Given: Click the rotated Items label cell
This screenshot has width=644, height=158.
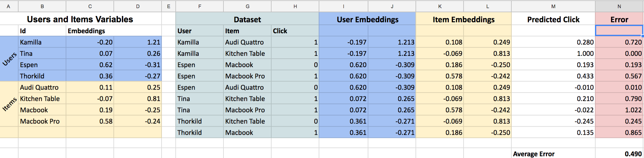Looking at the screenshot, I should point(9,104).
